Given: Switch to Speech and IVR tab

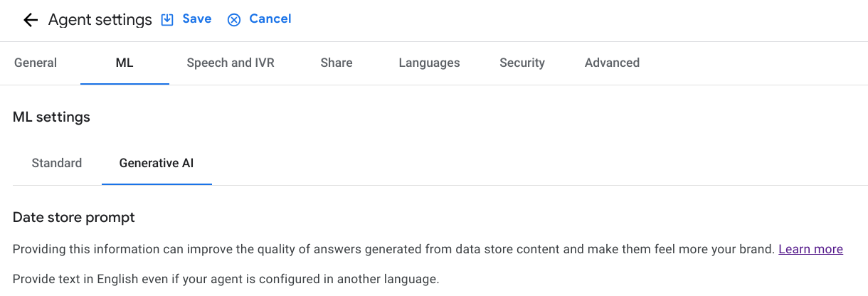Looking at the screenshot, I should pos(231,63).
